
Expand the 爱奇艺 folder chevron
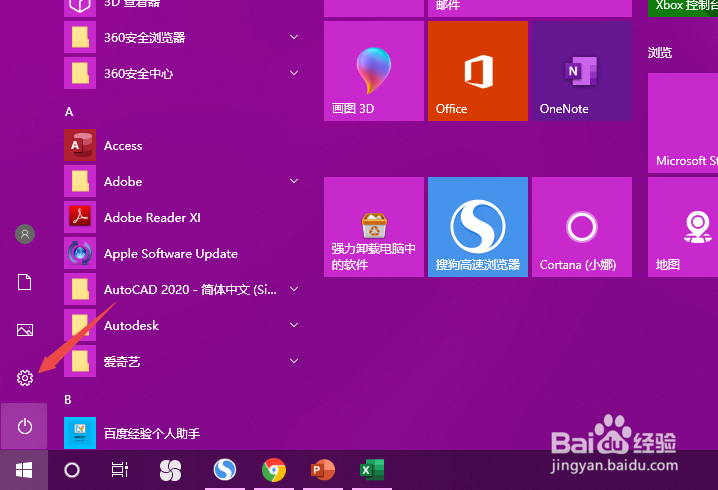[294, 361]
